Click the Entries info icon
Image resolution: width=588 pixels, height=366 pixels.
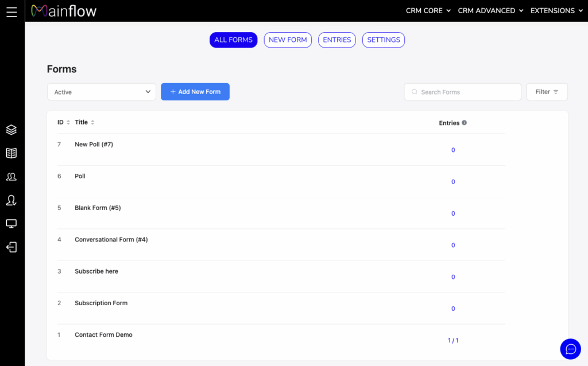click(464, 123)
